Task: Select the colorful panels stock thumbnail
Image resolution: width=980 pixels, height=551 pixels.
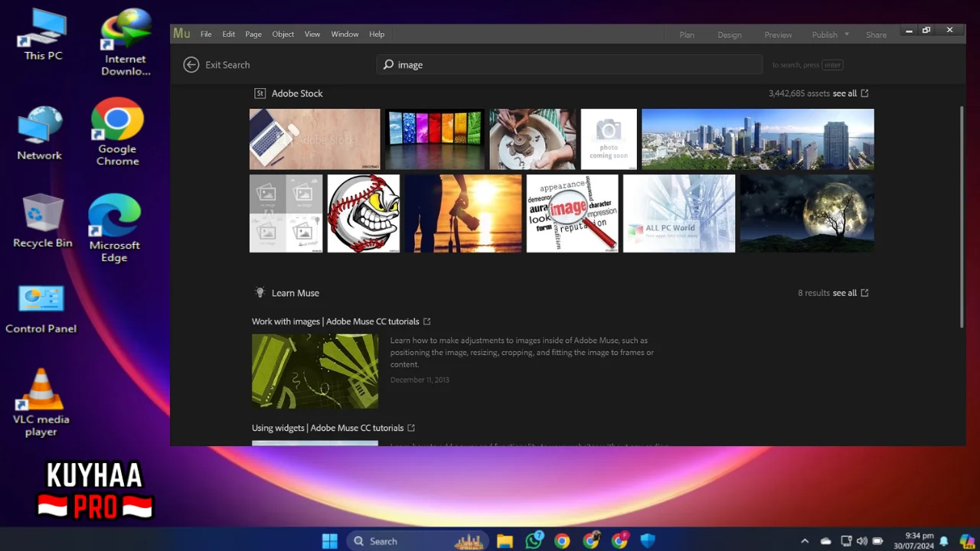Action: click(x=435, y=139)
